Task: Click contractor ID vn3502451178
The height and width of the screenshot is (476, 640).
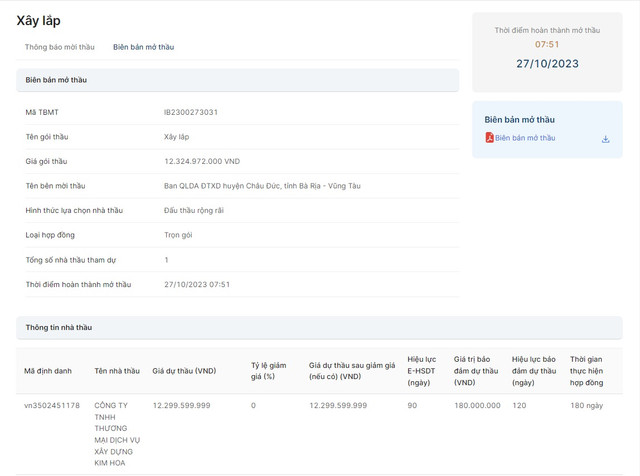Action: (52, 405)
